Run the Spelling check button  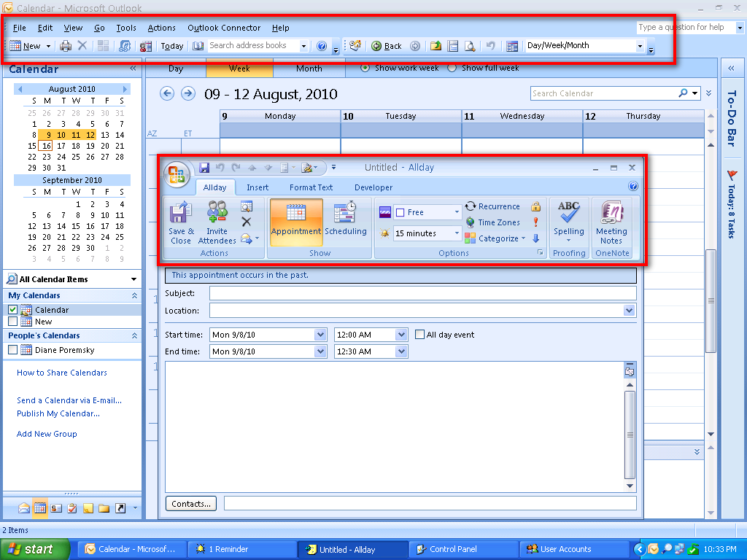click(569, 221)
